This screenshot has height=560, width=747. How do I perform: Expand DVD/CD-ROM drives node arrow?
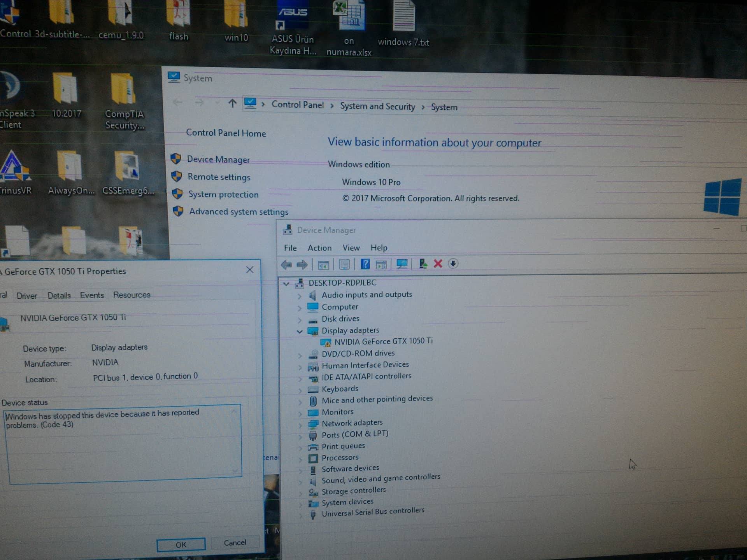tap(299, 355)
